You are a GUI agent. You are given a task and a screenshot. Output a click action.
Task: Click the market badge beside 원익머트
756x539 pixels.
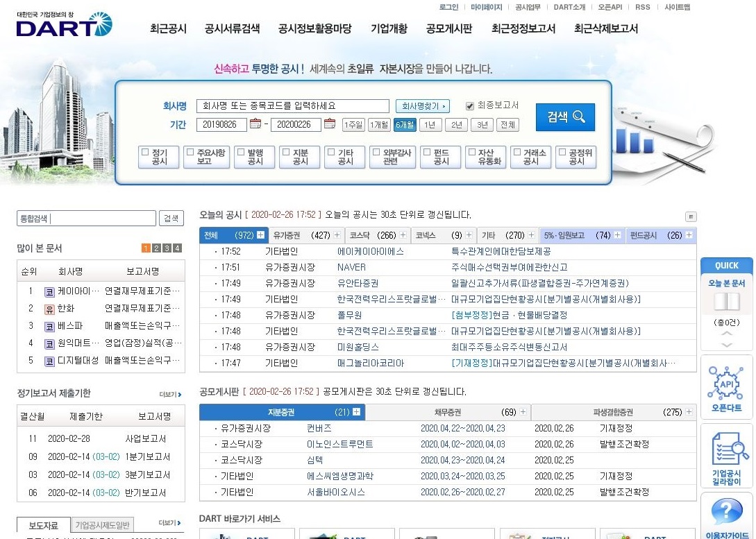50,344
